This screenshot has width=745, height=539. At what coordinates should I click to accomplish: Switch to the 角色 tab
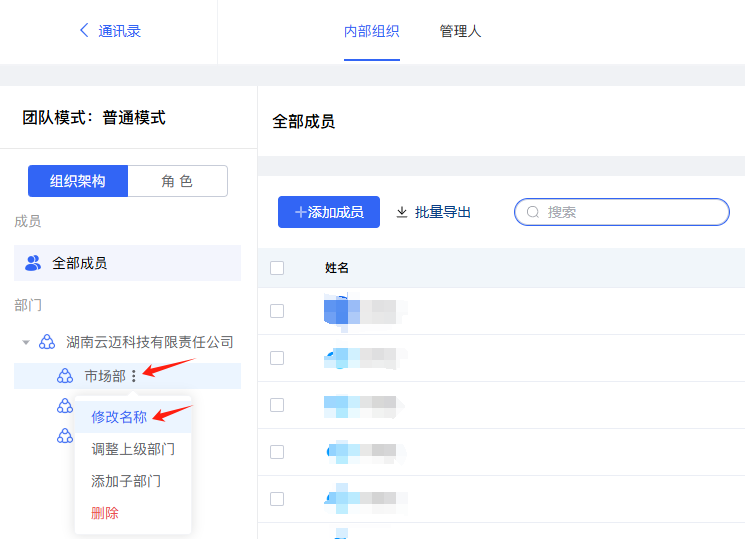(177, 181)
